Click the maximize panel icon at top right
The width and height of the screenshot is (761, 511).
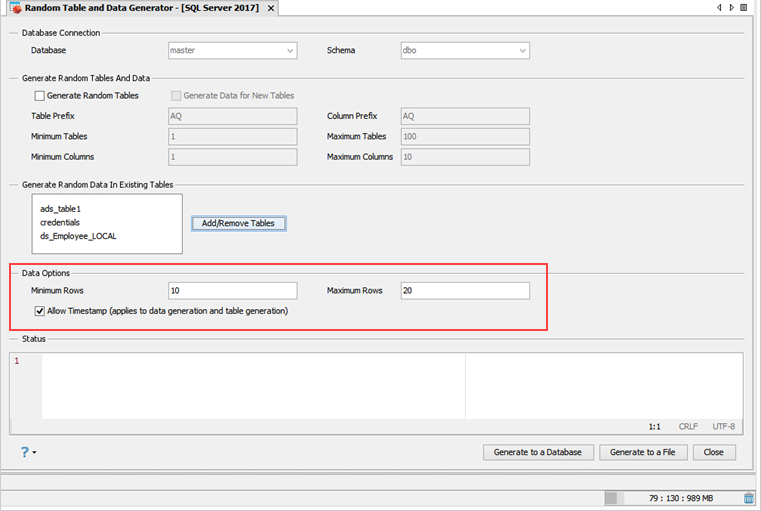coord(744,7)
